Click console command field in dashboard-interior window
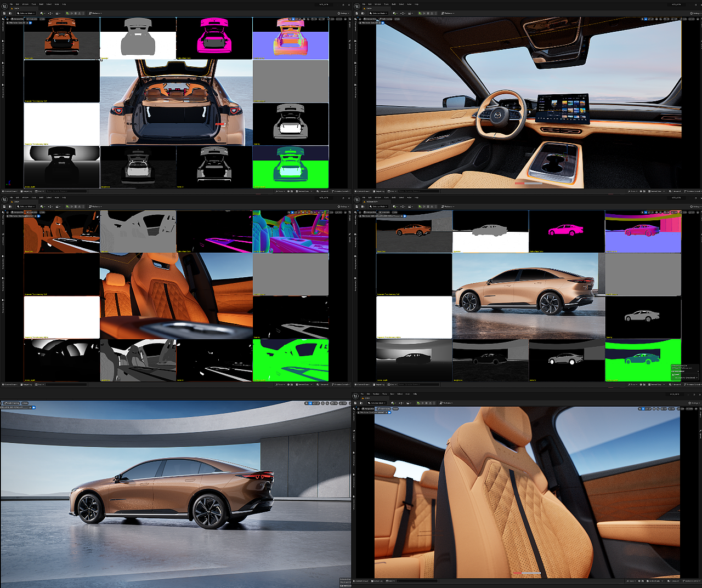This screenshot has width=702, height=588. point(419,191)
